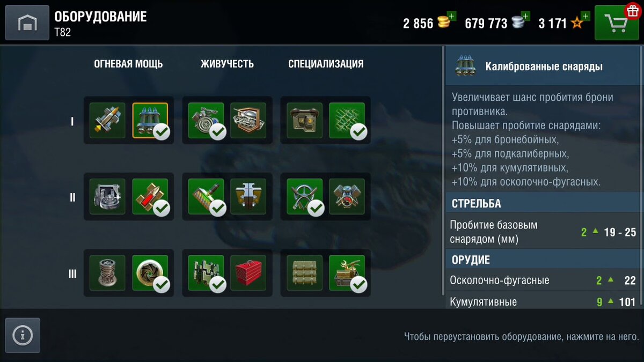
Task: Select the calibrated shells equipment icon
Action: click(x=150, y=121)
